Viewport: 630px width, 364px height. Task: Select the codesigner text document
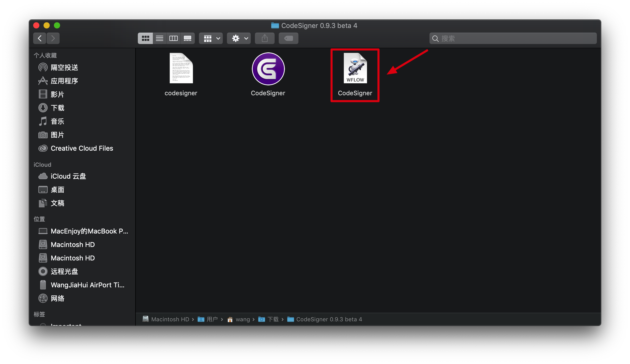tap(181, 68)
